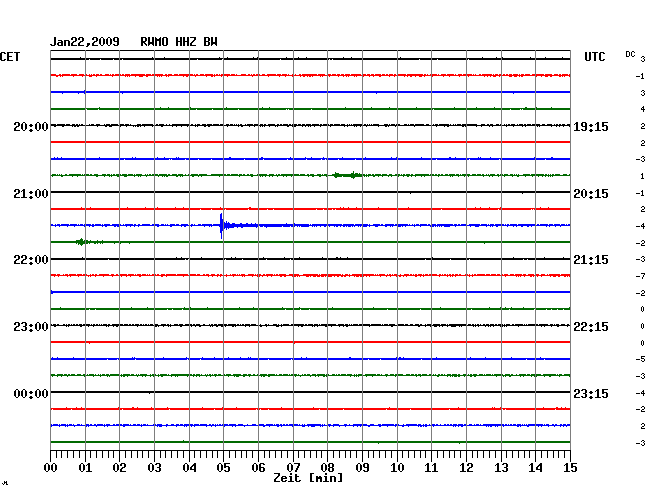
Task: Click the 05 minute axis tick label
Action: pos(223,467)
